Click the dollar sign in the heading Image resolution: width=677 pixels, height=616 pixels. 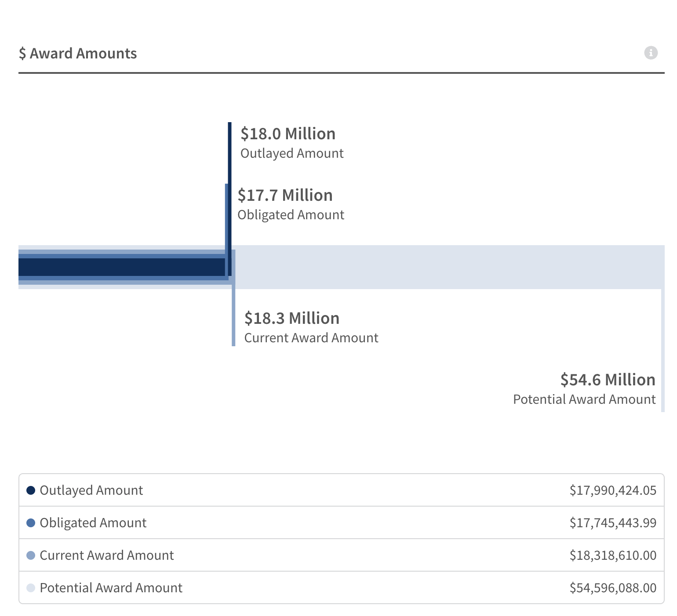(x=22, y=54)
